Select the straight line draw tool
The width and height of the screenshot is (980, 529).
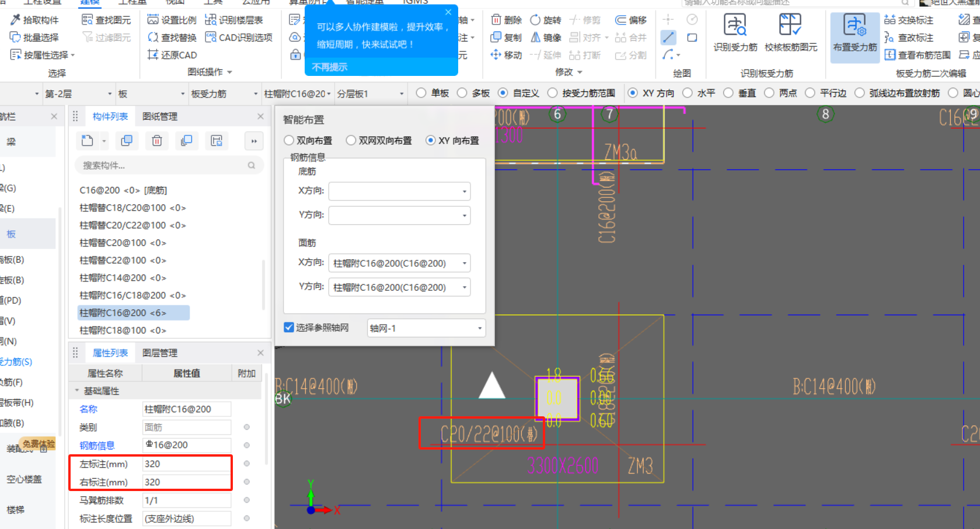[x=668, y=38]
